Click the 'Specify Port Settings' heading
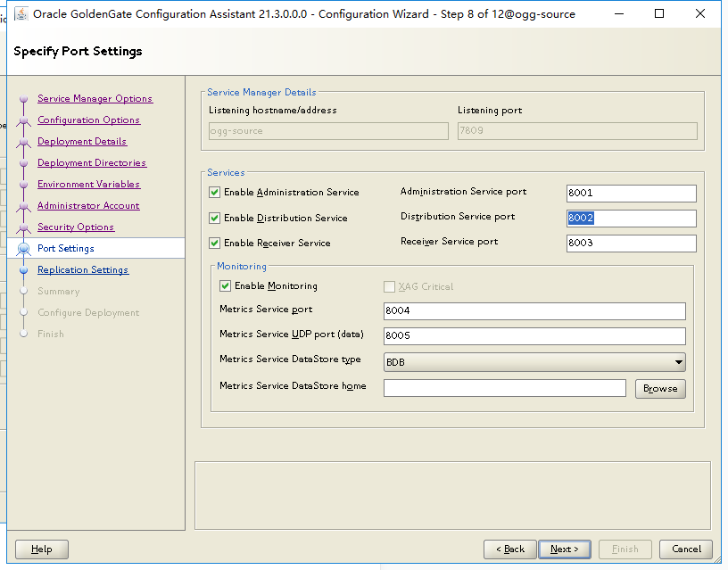Screen dimensions: 728x570 coord(78,51)
